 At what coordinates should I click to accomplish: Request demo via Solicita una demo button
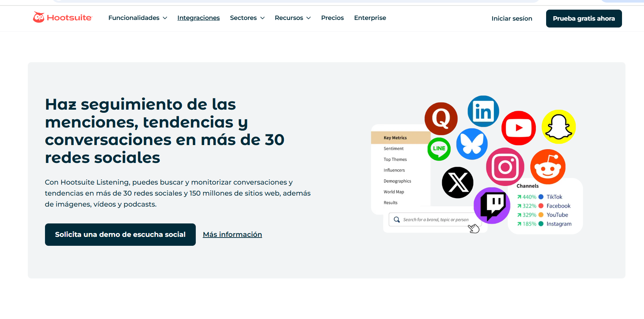120,234
